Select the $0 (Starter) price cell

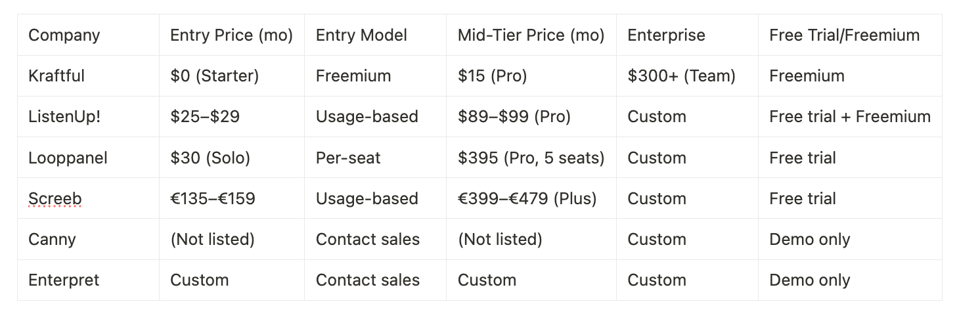point(214,76)
